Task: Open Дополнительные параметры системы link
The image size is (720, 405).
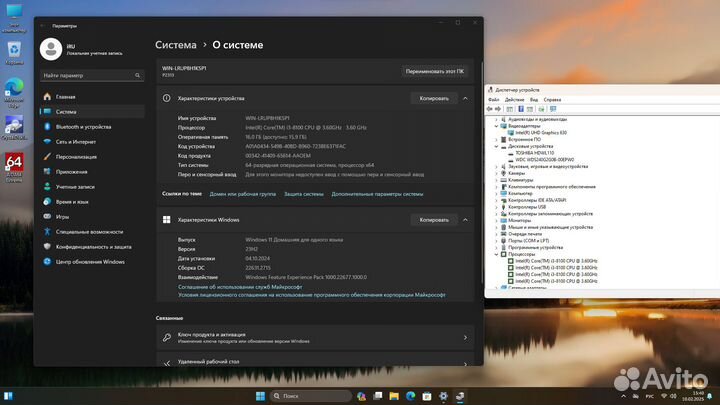Action: coord(377,194)
